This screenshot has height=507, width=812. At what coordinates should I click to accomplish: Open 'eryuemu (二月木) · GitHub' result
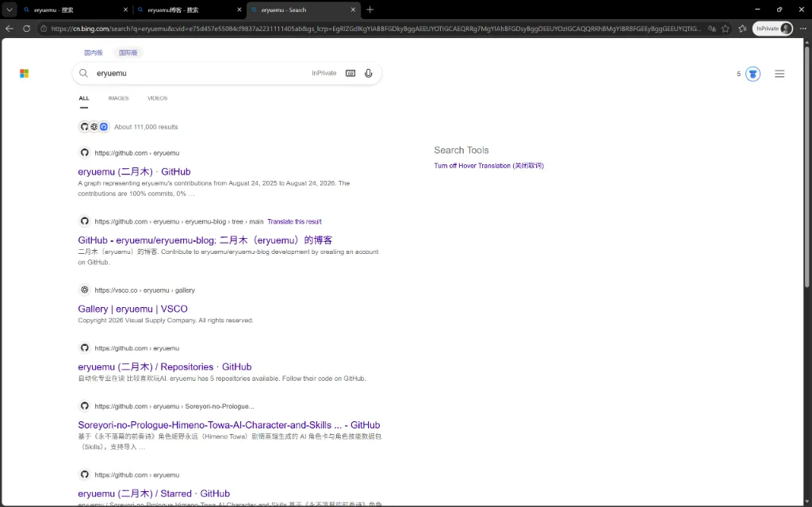point(134,171)
